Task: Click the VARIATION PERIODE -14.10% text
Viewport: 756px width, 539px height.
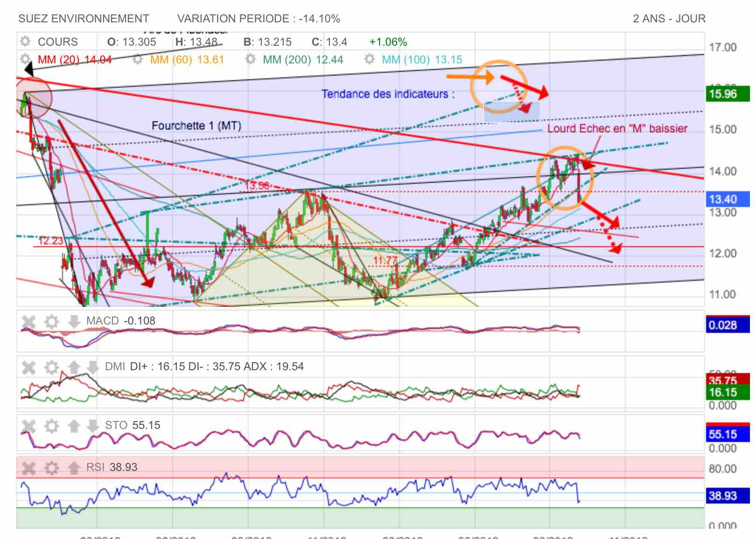Action: tap(259, 19)
